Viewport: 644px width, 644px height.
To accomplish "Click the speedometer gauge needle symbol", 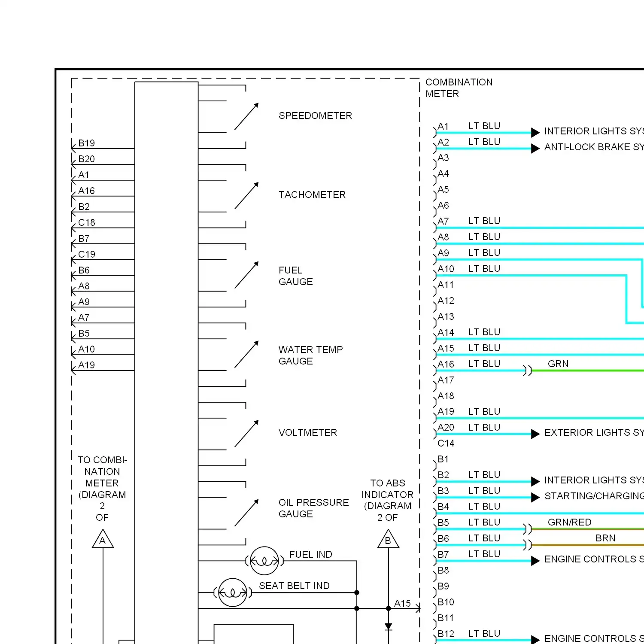I will [x=246, y=116].
